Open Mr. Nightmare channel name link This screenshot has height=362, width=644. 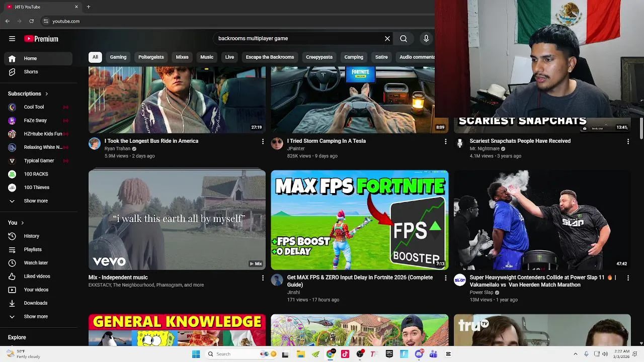[x=485, y=149]
